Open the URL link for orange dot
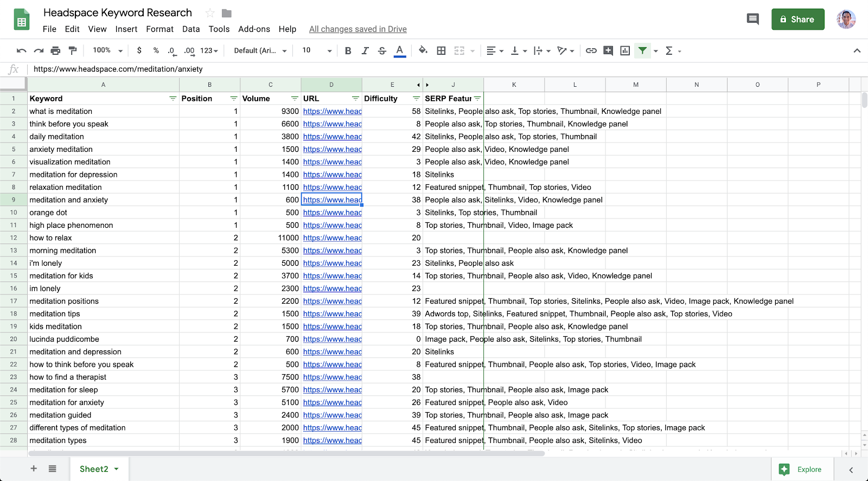This screenshot has width=868, height=481. [x=333, y=213]
